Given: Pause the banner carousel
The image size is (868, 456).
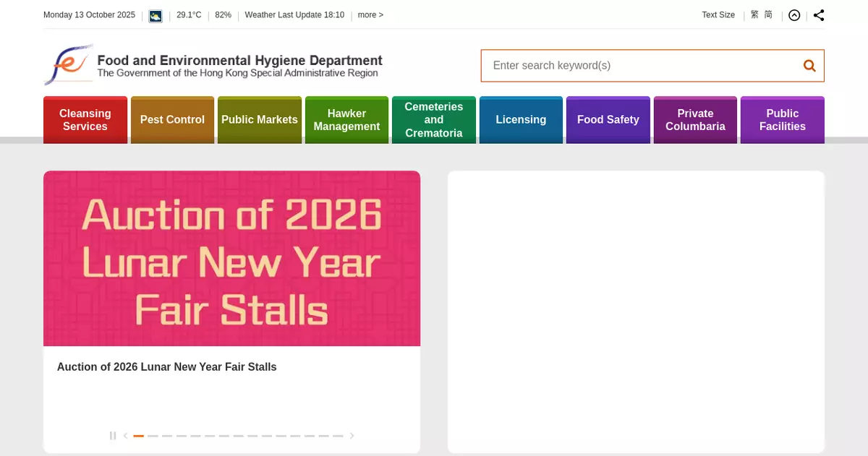Looking at the screenshot, I should tap(112, 436).
